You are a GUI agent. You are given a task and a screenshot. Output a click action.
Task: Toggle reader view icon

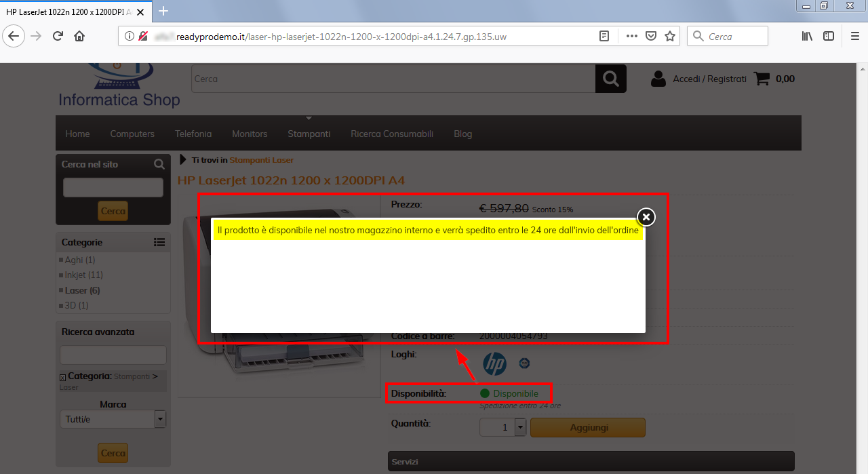pos(604,37)
